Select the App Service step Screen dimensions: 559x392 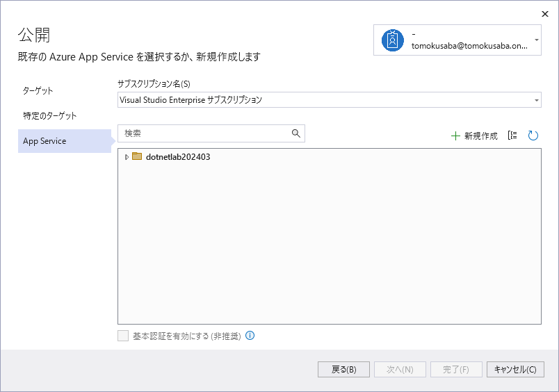(65, 141)
